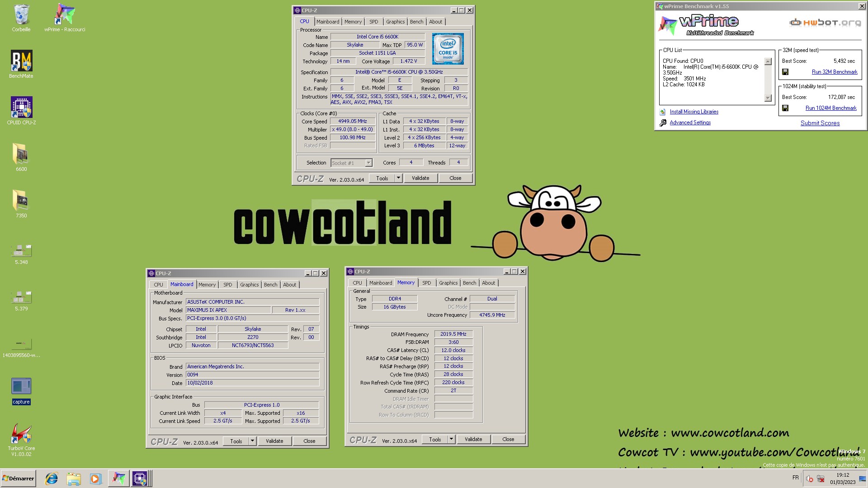The image size is (868, 488).
Task: Click Validate in the Mainboard CPU-Z window
Action: coord(274,441)
